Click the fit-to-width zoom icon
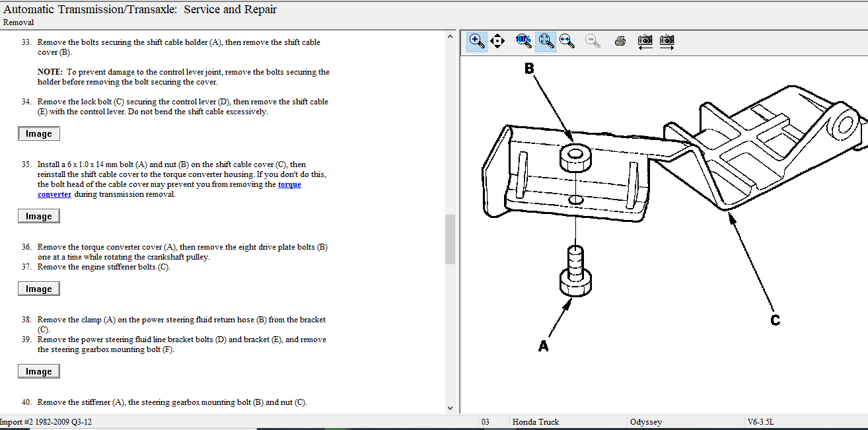Screen dimensions: 868x430 pos(566,41)
